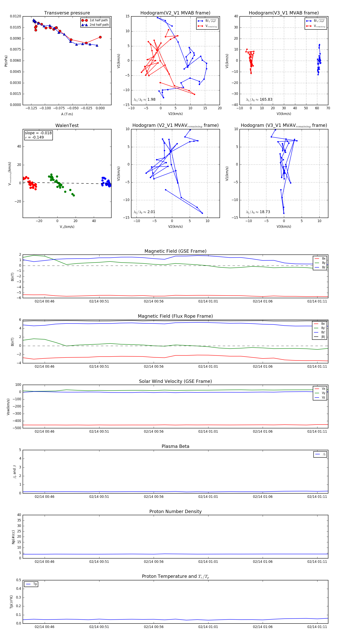Click the "Vsw(km/s)" y-axis label
Viewport: 351px width, 644px height.
pos(8,407)
